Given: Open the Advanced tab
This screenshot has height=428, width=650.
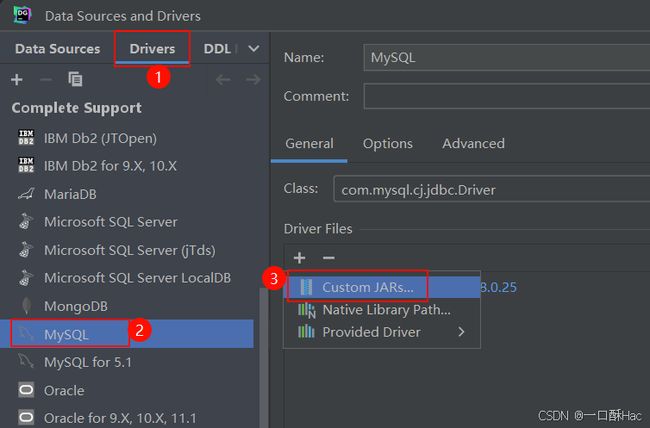Looking at the screenshot, I should 473,143.
